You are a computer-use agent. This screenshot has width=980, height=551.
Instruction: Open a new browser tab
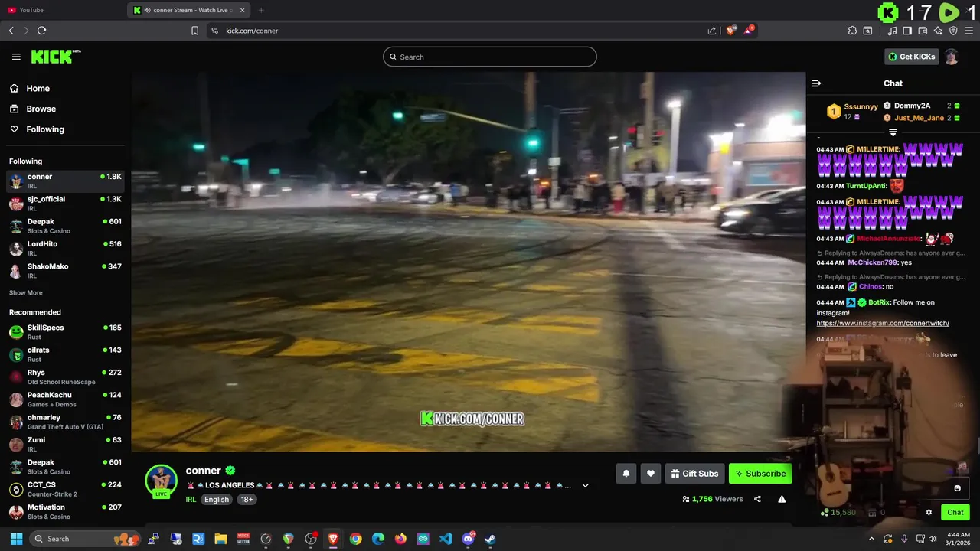coord(261,10)
